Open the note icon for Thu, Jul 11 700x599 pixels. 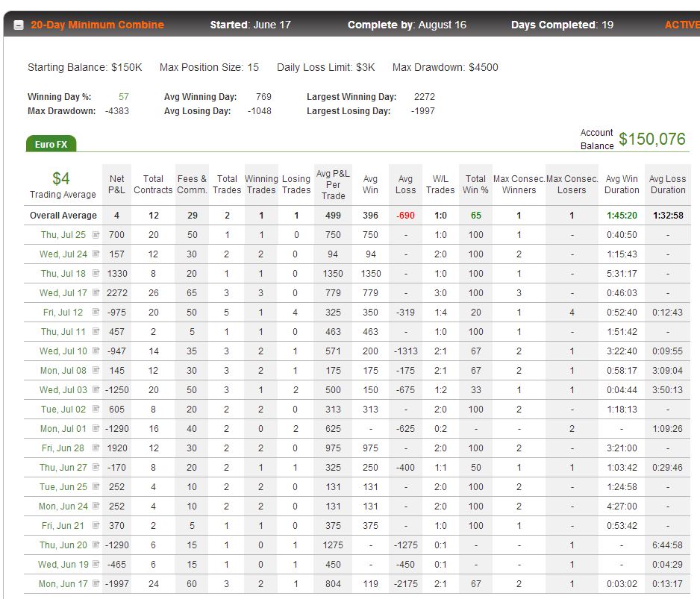pos(96,332)
